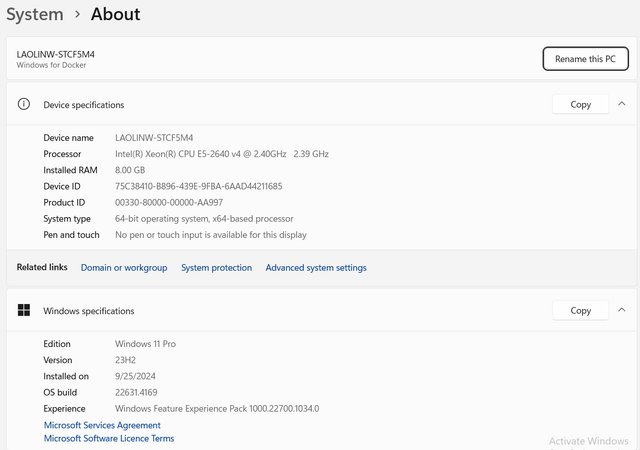Click the Device name value LAOLINW-STCF5M4 in specifications
Screen dimensions: 640x450
point(154,138)
